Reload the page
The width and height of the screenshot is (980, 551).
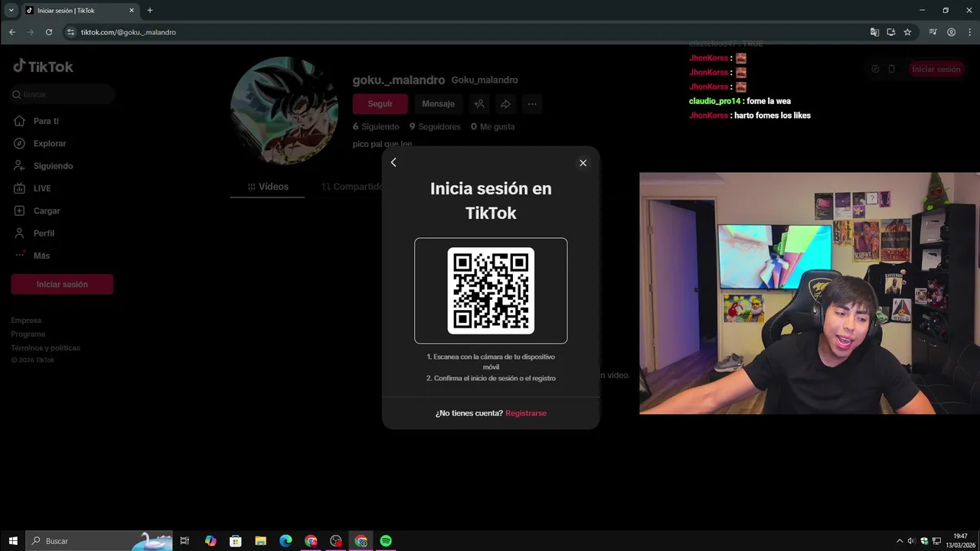coord(49,32)
